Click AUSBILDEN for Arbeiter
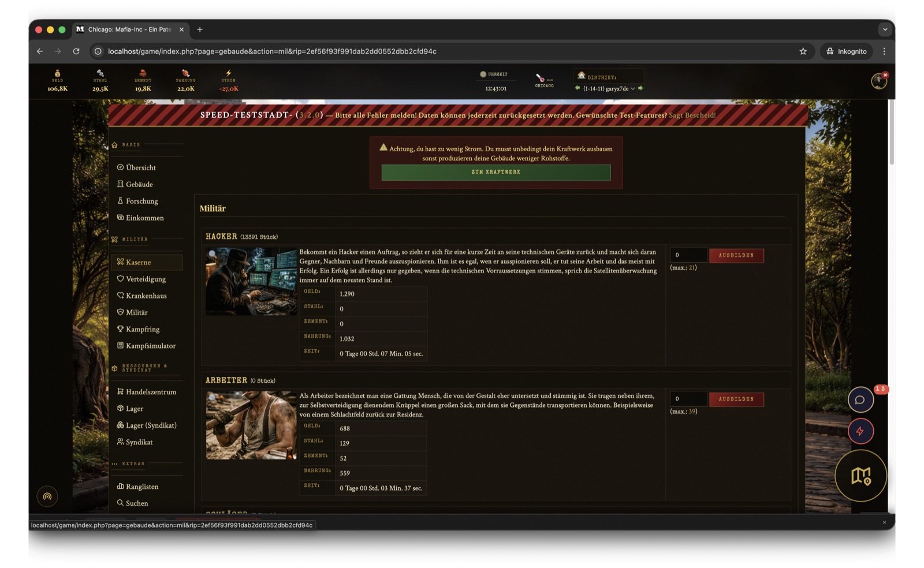Image resolution: width=924 pixels, height=568 pixels. point(736,399)
